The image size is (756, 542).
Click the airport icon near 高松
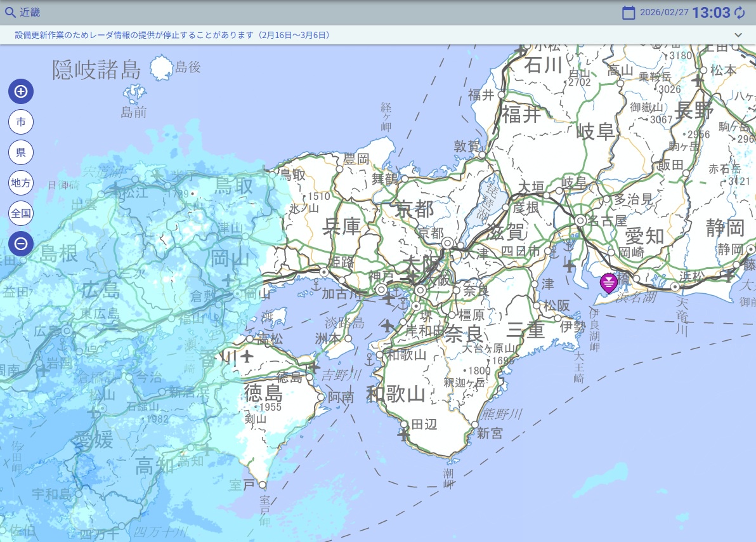[x=246, y=355]
